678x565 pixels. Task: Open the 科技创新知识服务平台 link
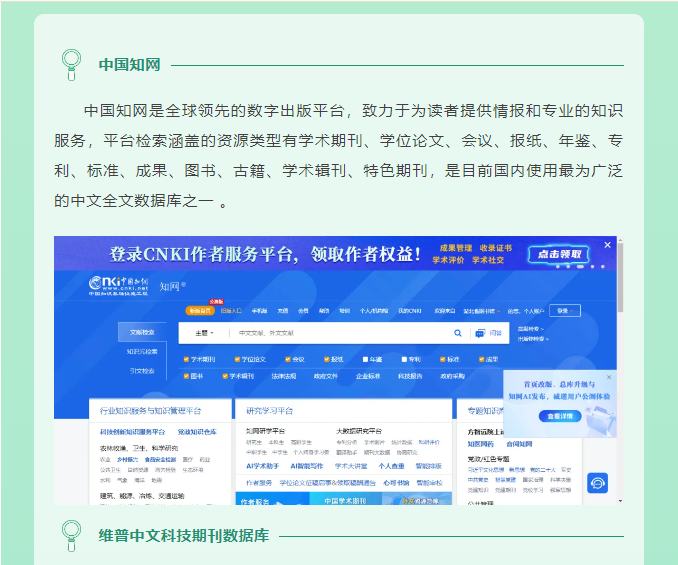[x=132, y=432]
